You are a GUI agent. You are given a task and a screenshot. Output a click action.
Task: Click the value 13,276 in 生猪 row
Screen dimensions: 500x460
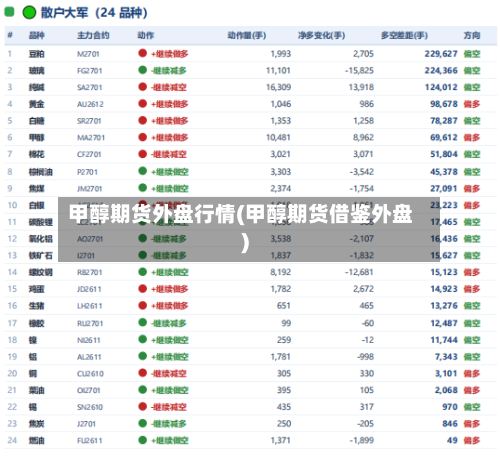[x=444, y=306]
